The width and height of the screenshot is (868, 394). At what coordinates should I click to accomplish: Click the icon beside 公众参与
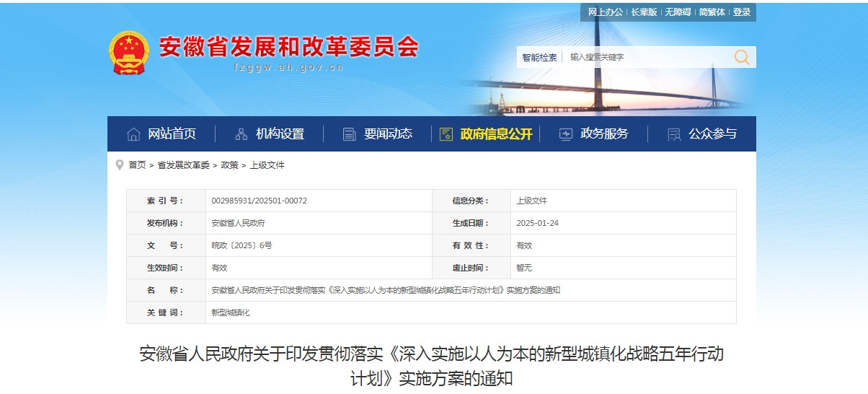point(674,134)
